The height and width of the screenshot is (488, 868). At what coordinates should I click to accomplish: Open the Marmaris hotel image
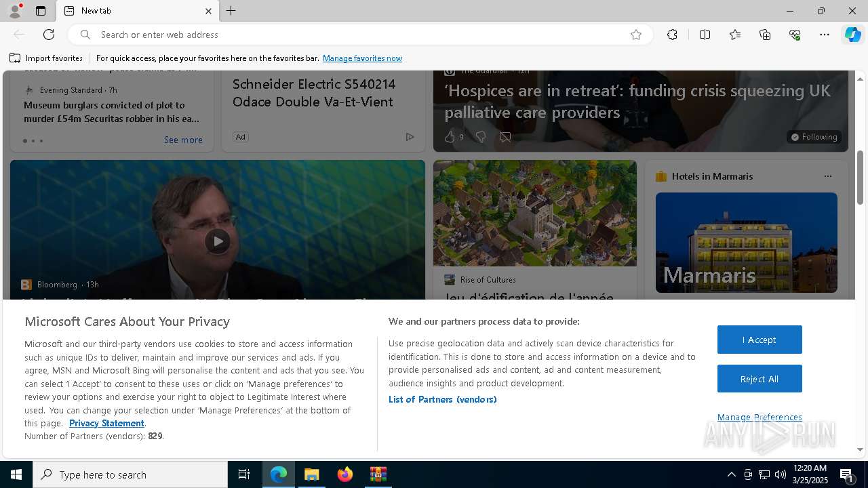[747, 243]
